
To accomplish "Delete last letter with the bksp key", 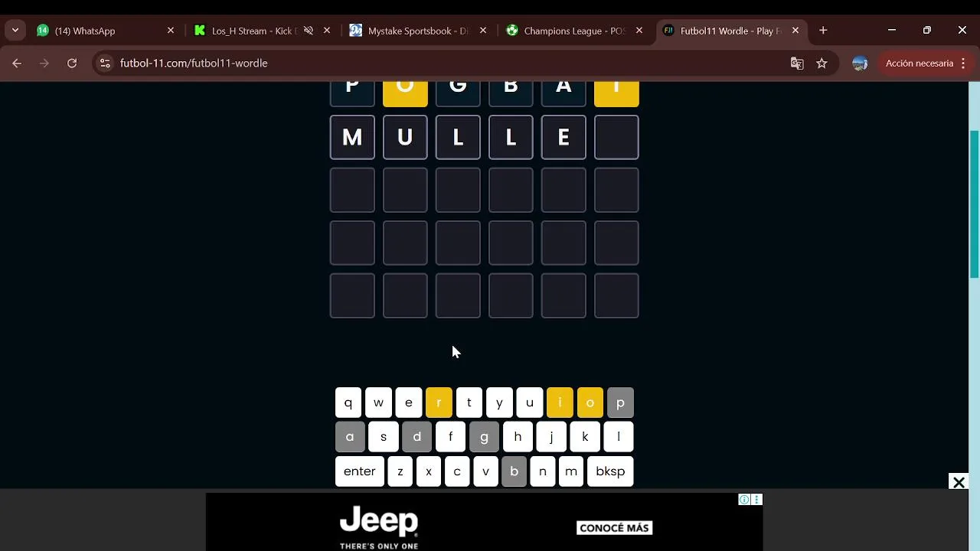I will pos(610,471).
